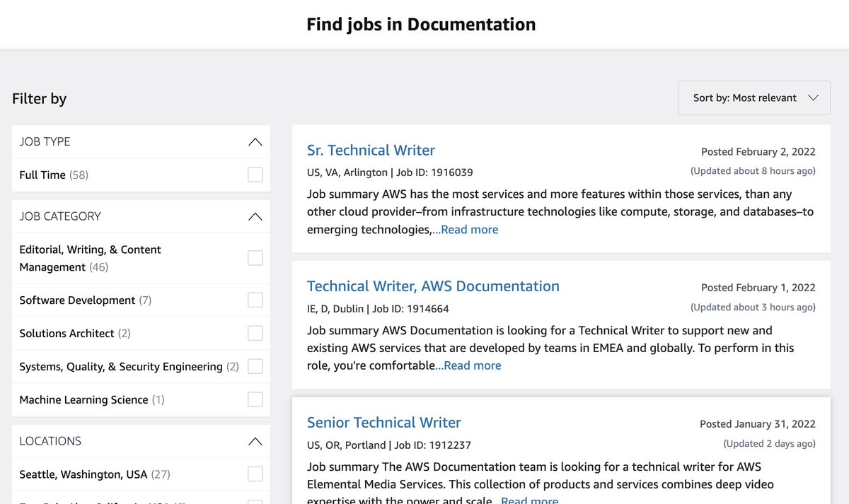Click the Machine Learning Science filter label
The image size is (849, 504).
pos(92,399)
